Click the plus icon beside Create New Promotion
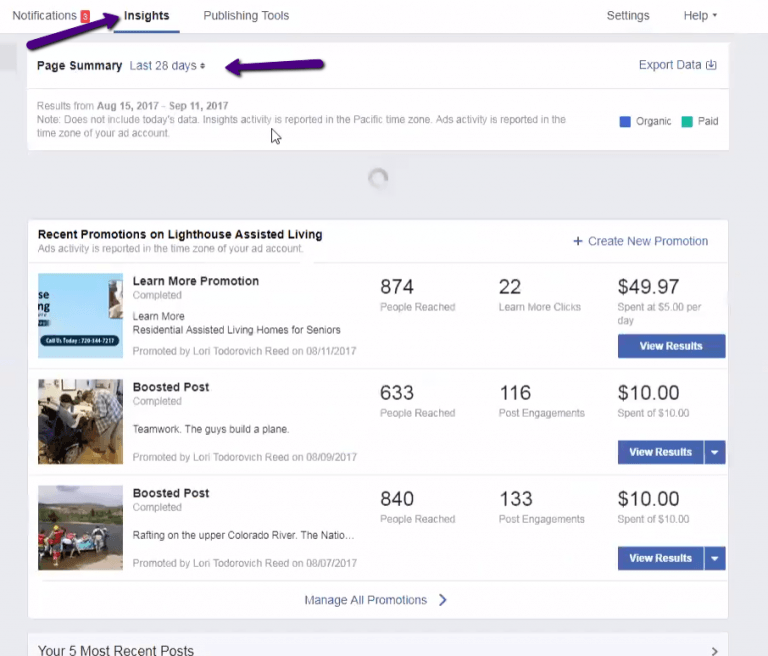768x656 pixels. [578, 241]
